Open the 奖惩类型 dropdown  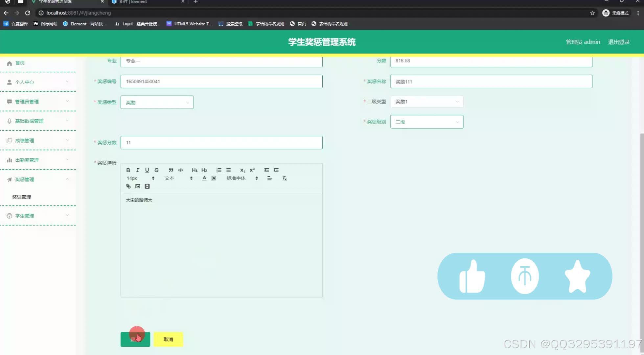coord(157,102)
